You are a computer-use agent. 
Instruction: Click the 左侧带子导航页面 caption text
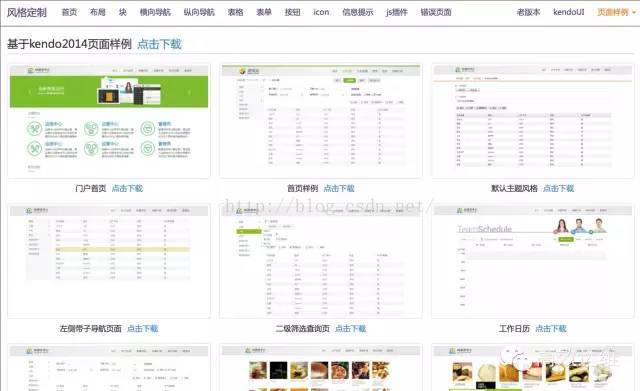click(x=91, y=329)
